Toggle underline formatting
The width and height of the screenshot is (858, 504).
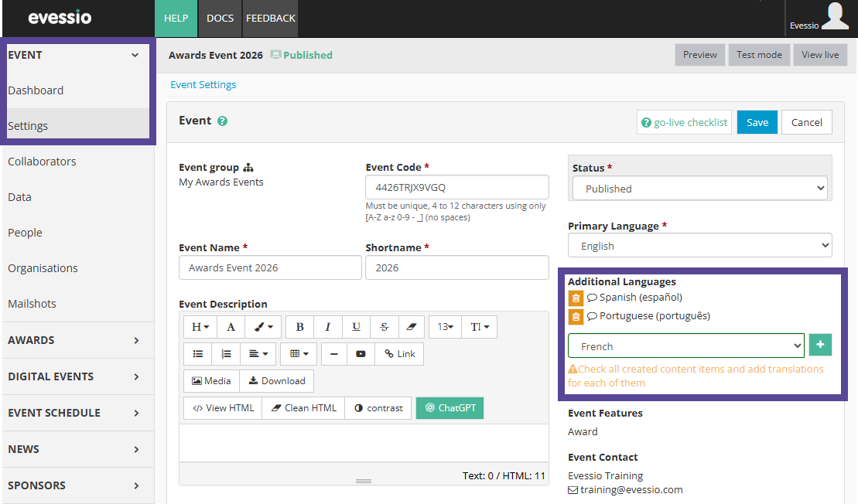pos(356,327)
